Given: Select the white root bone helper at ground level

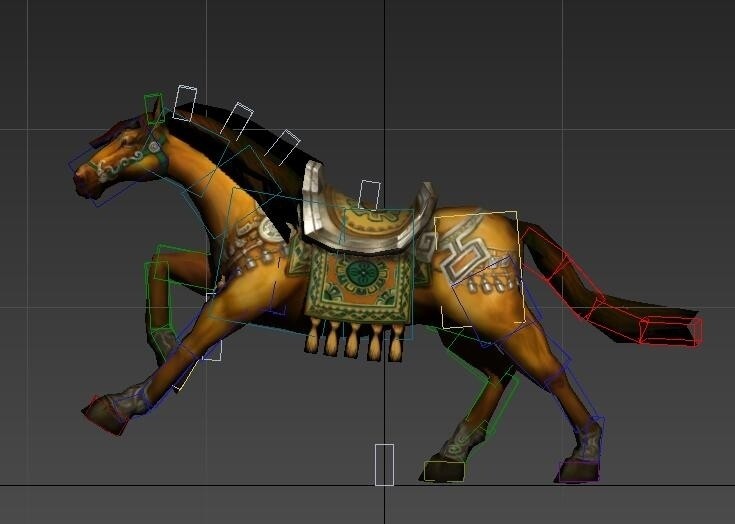Looking at the screenshot, I should pyautogui.click(x=384, y=464).
